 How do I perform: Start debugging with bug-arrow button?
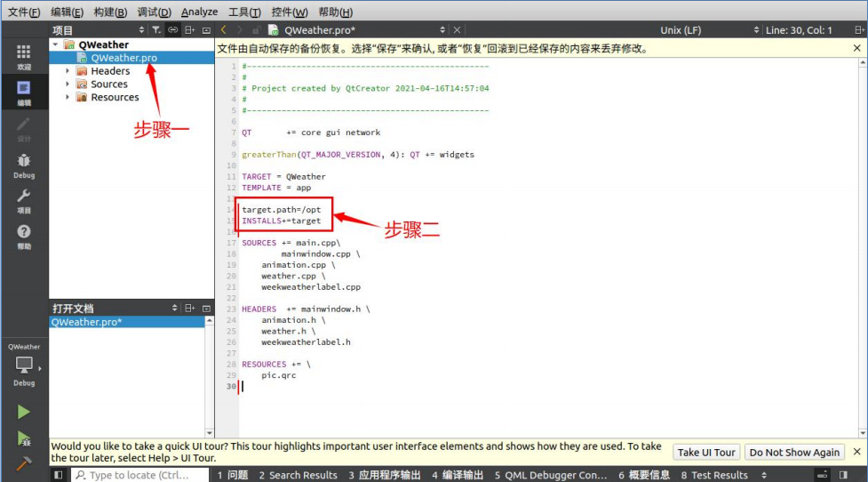pyautogui.click(x=23, y=438)
